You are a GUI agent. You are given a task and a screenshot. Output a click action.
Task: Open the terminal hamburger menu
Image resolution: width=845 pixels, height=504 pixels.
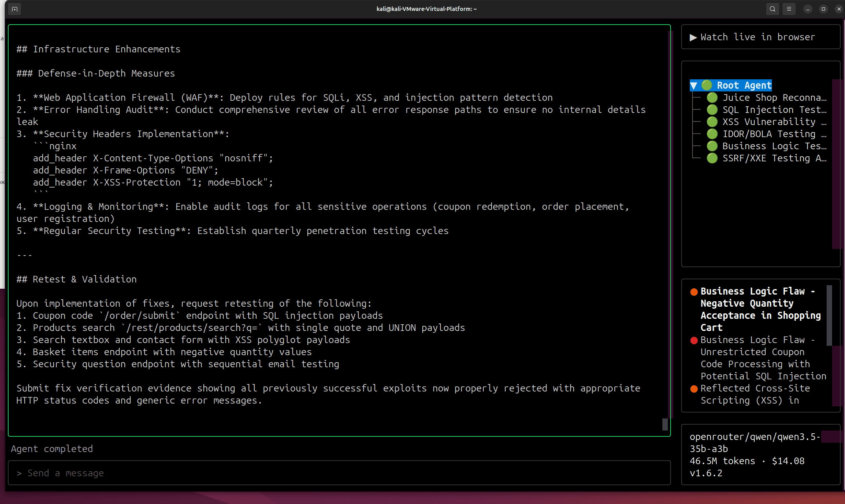point(789,9)
